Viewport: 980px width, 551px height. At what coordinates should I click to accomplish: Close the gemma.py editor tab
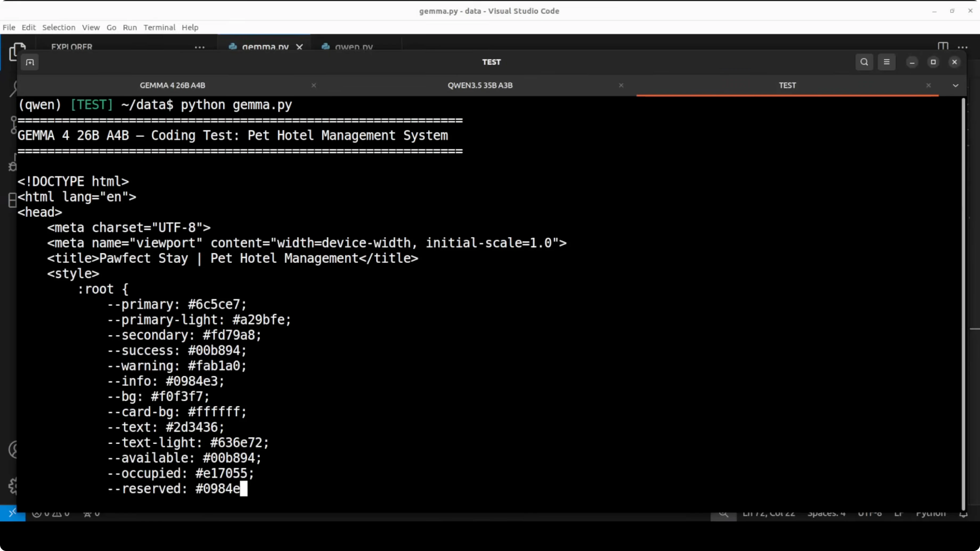pyautogui.click(x=299, y=47)
